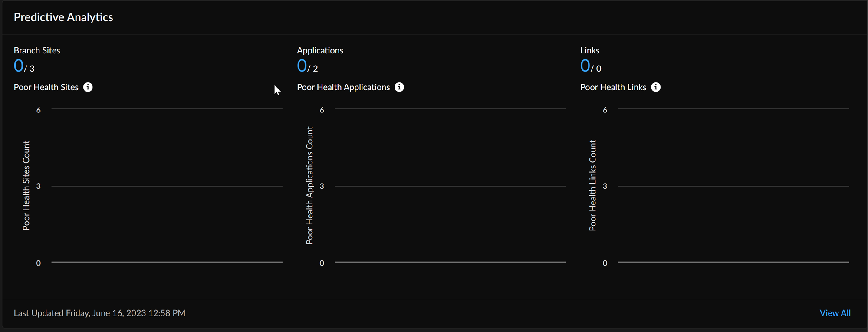Select the Branch Sites heading

coord(37,50)
